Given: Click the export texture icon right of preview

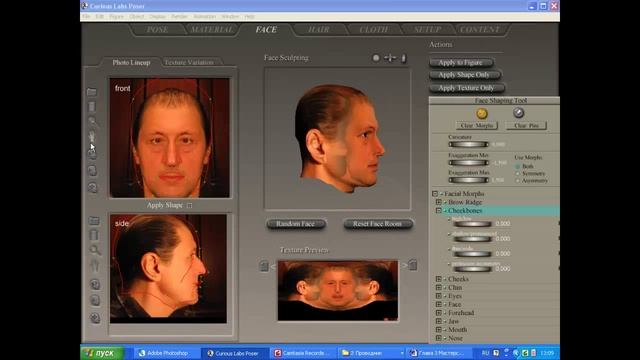Looking at the screenshot, I should pyautogui.click(x=413, y=265).
